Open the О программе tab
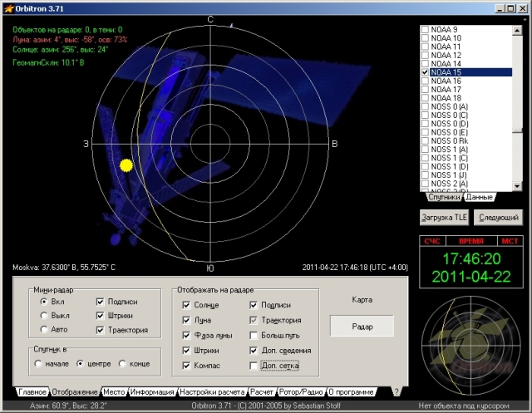The width and height of the screenshot is (532, 413). pyautogui.click(x=351, y=392)
